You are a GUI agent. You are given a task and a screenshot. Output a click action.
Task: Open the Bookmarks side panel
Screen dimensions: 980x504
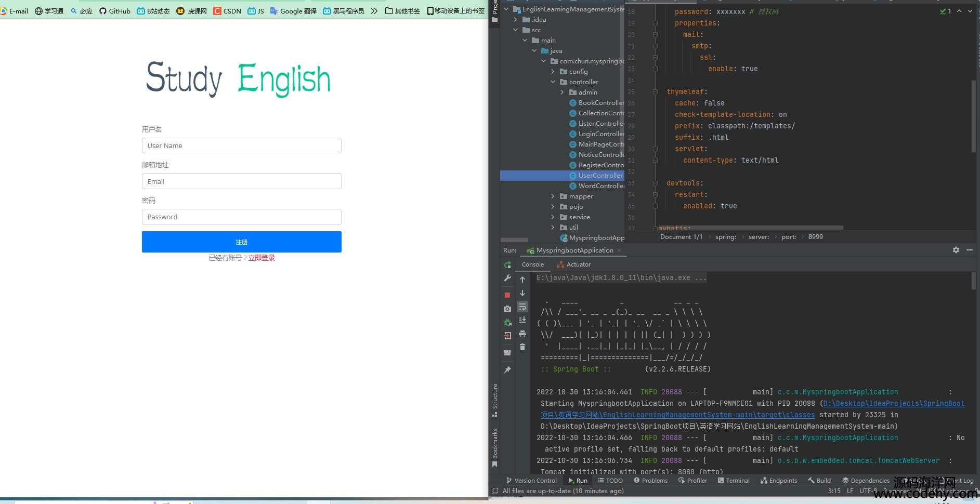click(x=495, y=447)
